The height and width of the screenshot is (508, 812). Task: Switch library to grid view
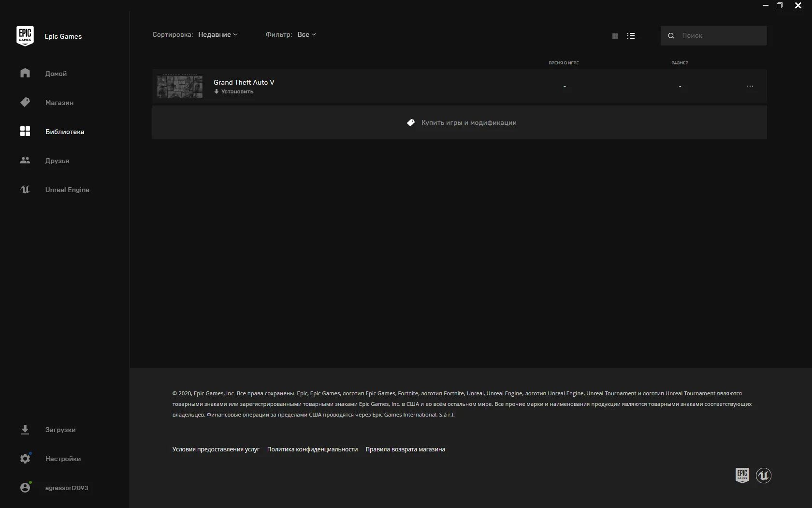tap(615, 36)
